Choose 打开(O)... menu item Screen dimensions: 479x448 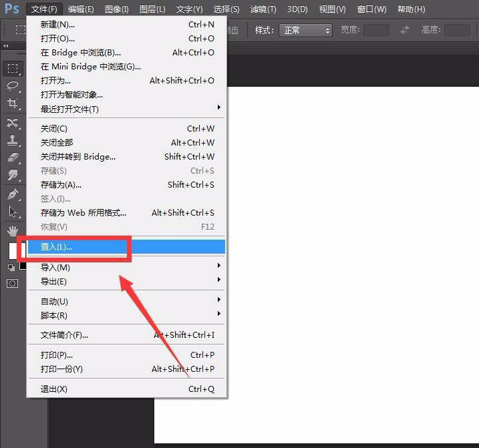point(126,39)
